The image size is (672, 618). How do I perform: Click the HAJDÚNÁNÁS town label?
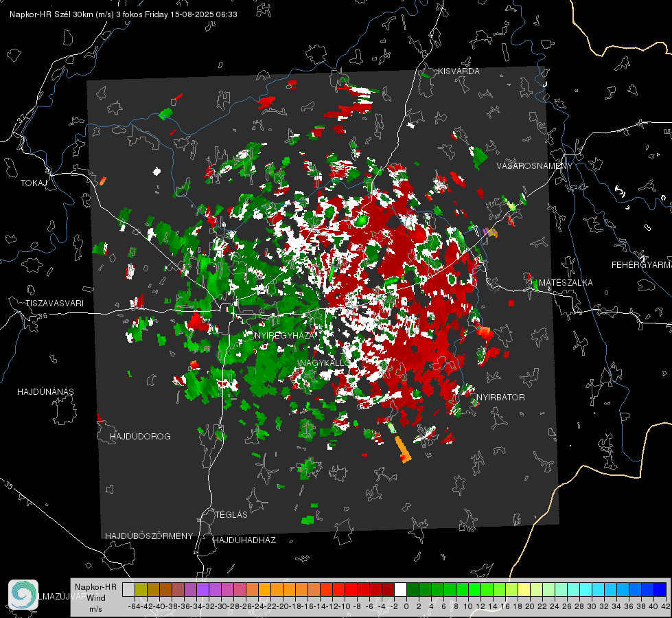pyautogui.click(x=45, y=392)
